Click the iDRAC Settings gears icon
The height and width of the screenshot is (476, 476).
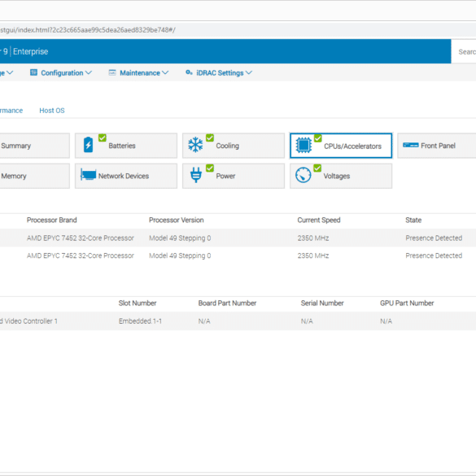pos(189,72)
